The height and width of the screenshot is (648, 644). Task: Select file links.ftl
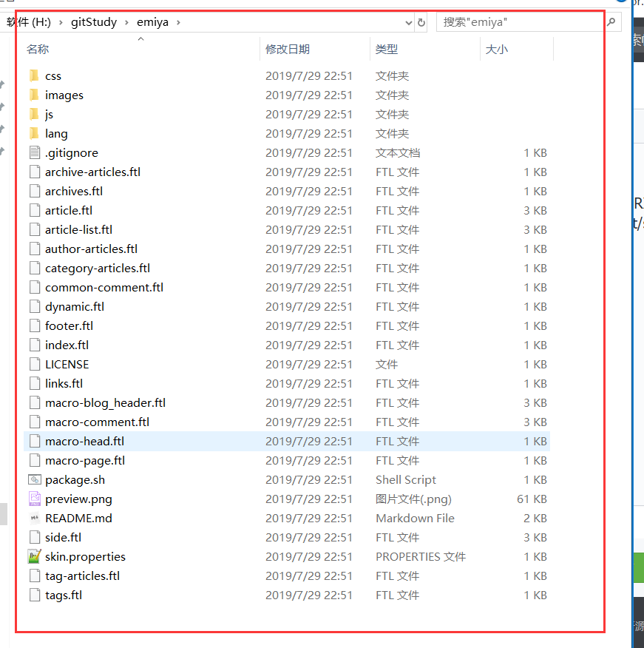click(x=64, y=383)
